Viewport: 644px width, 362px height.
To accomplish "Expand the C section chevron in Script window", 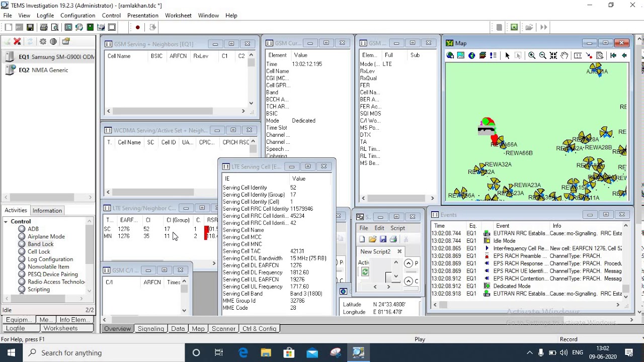I will coord(409,281).
